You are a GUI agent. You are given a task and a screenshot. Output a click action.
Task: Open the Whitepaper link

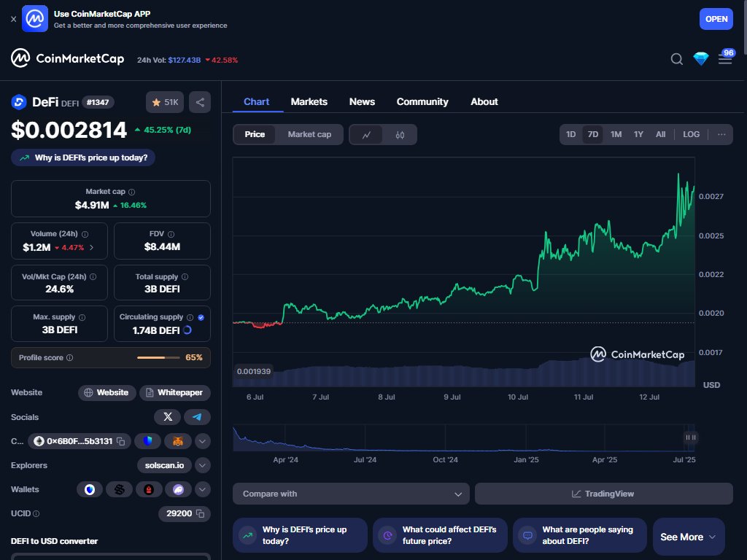click(x=175, y=393)
